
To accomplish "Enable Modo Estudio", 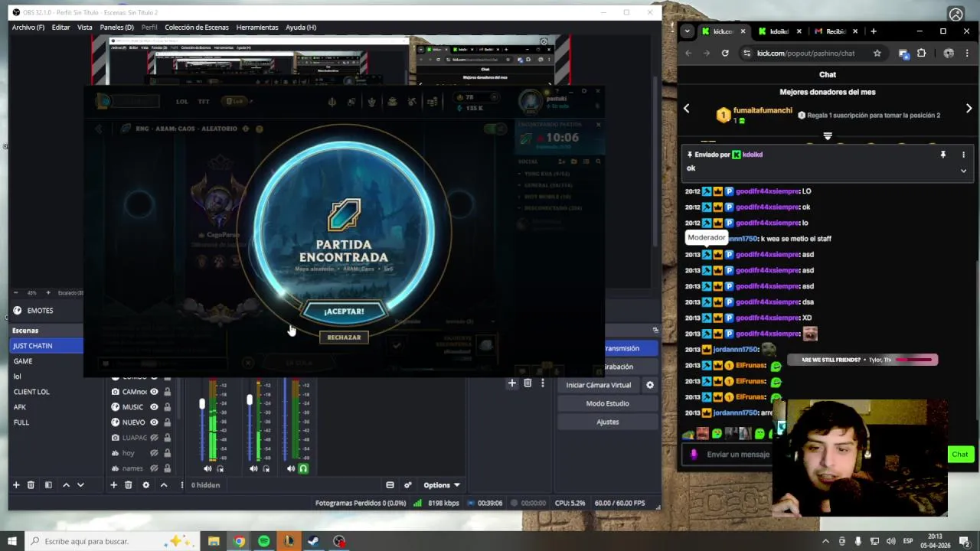I will click(607, 403).
